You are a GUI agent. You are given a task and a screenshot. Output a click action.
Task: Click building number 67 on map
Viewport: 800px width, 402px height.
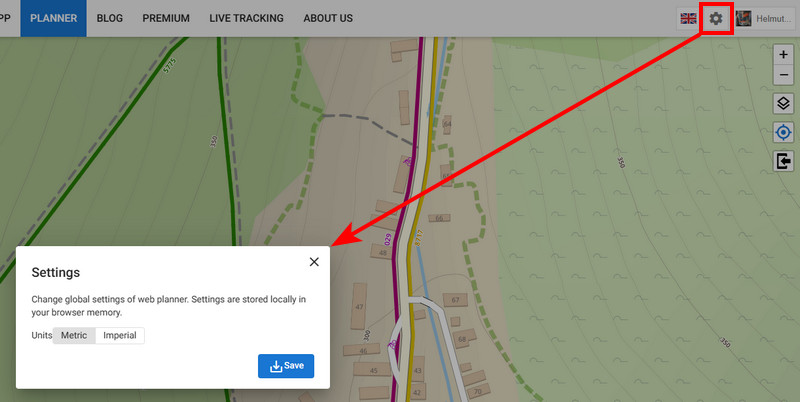(x=455, y=300)
